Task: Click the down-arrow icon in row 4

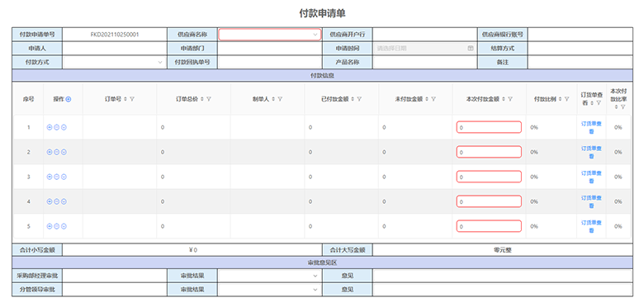Action: pyautogui.click(x=64, y=201)
